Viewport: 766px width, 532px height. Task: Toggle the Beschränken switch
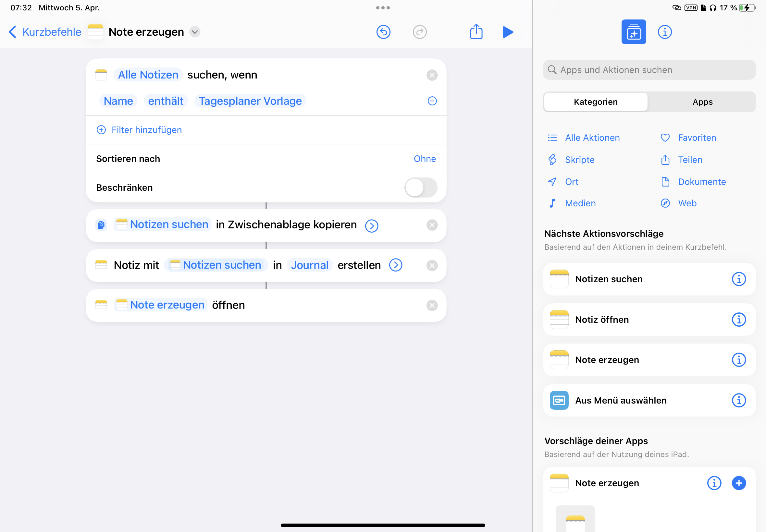(x=421, y=188)
